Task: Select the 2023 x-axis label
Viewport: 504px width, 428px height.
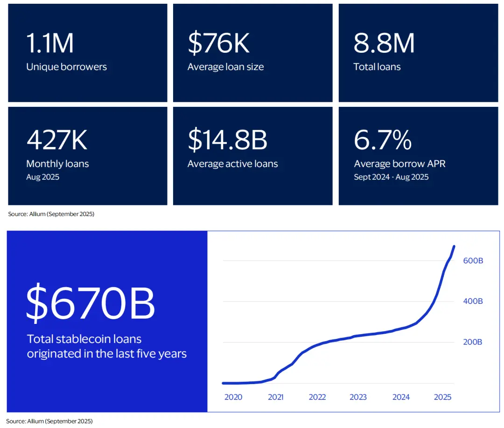Action: (358, 397)
